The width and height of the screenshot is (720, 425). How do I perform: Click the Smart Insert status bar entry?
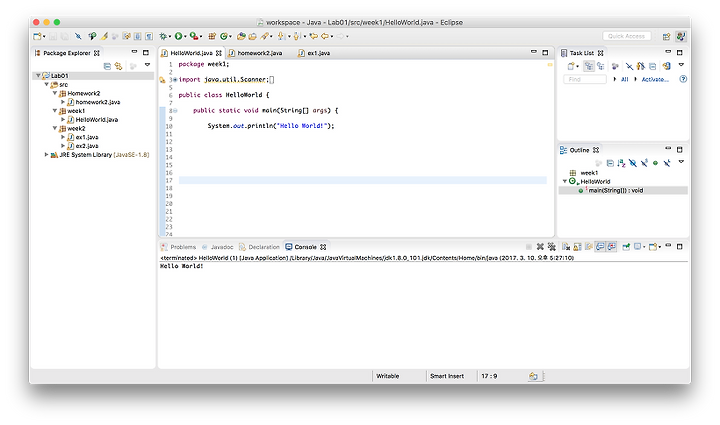pyautogui.click(x=447, y=376)
